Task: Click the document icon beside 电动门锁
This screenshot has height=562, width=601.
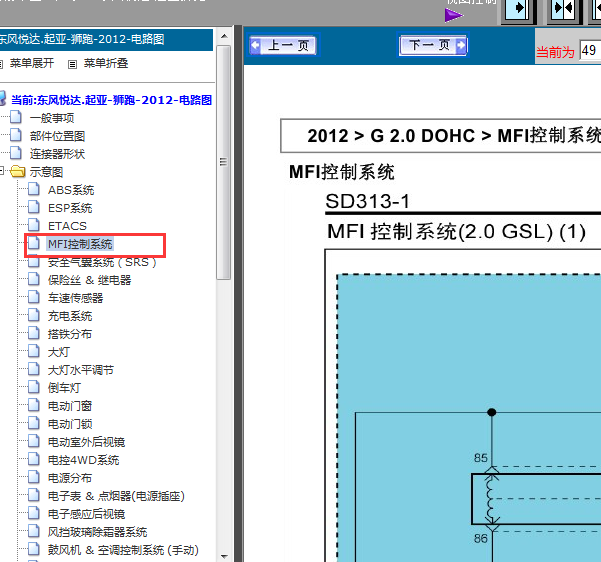Action: point(34,423)
